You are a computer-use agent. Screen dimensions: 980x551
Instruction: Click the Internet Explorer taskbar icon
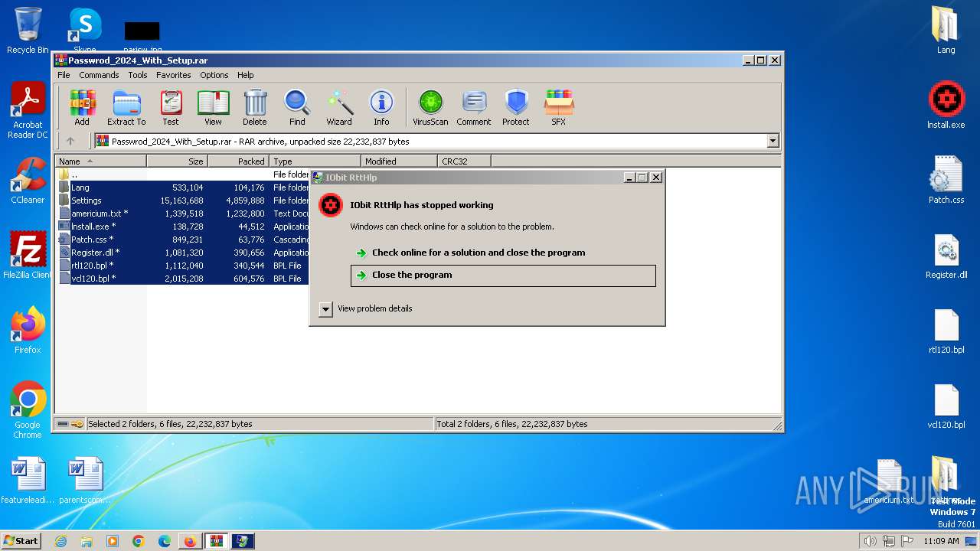[x=60, y=541]
